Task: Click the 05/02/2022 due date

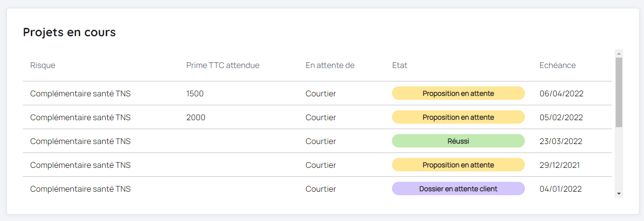Action: (x=561, y=117)
